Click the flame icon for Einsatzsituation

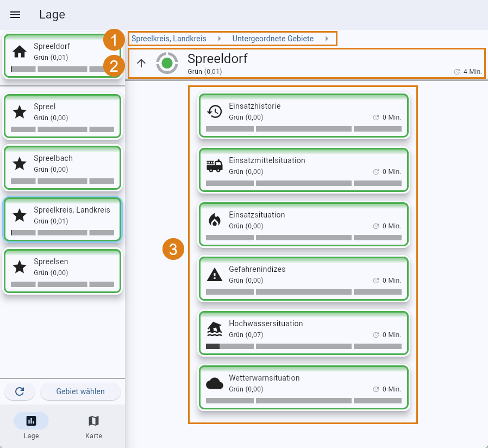pos(215,220)
